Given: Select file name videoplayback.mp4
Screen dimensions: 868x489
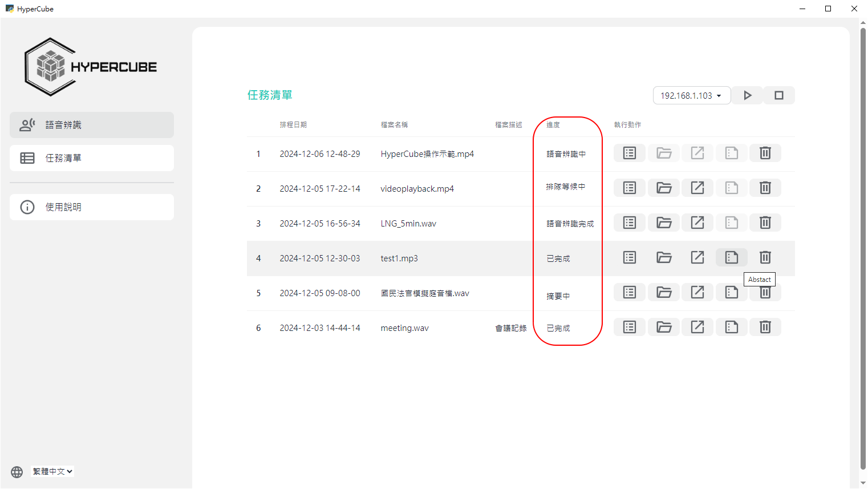Looking at the screenshot, I should 417,189.
